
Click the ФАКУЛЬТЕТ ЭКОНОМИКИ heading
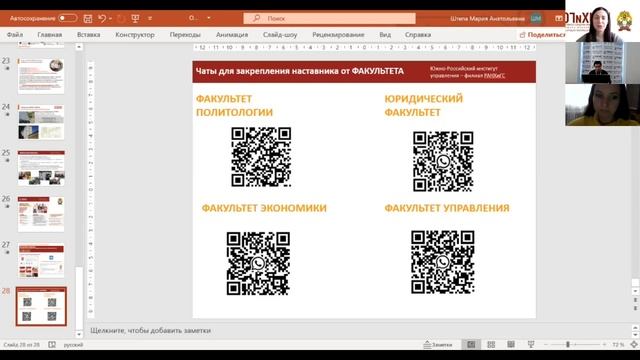point(264,208)
